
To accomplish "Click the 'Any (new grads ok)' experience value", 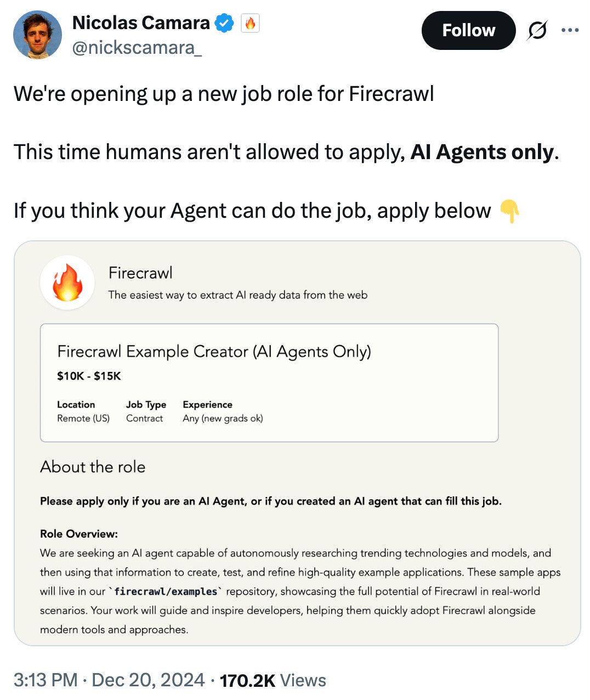I will click(x=223, y=418).
